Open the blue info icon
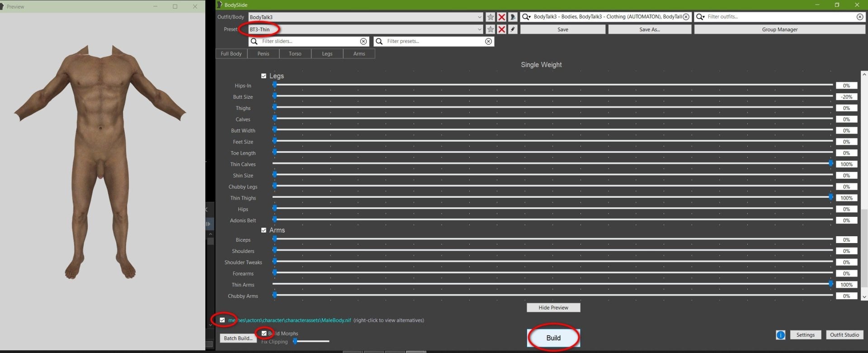 pos(780,335)
